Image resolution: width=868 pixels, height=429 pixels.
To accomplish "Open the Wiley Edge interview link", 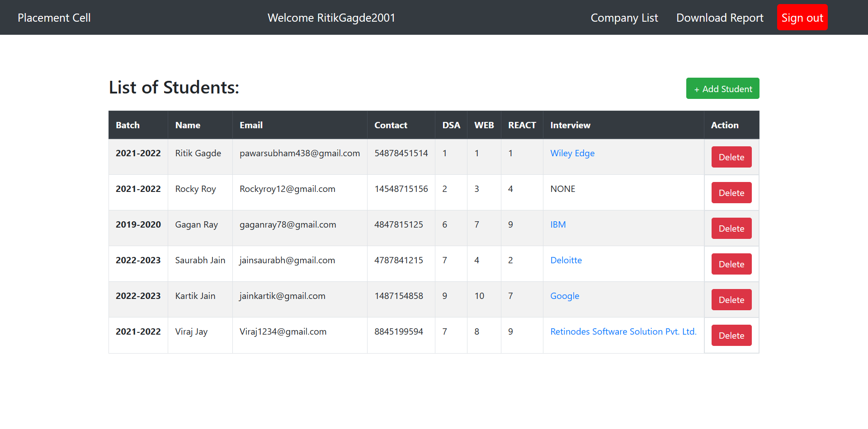I will (572, 153).
